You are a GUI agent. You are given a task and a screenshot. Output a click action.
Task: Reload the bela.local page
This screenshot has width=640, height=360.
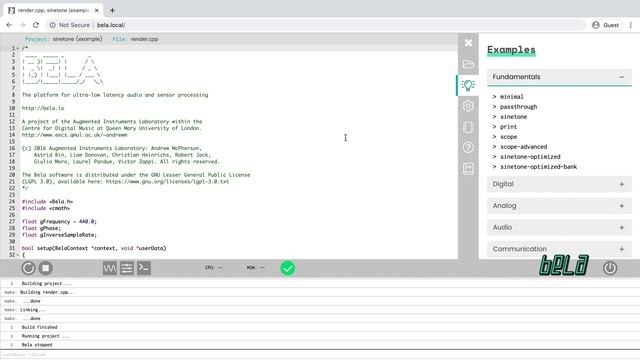pyautogui.click(x=36, y=25)
